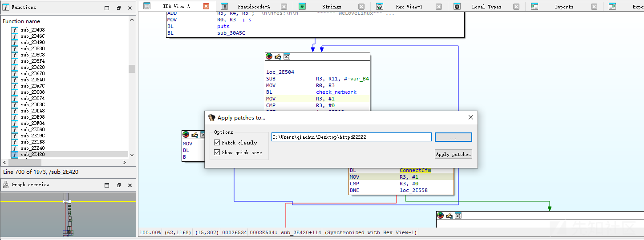Click the Apply patches button

pyautogui.click(x=453, y=154)
